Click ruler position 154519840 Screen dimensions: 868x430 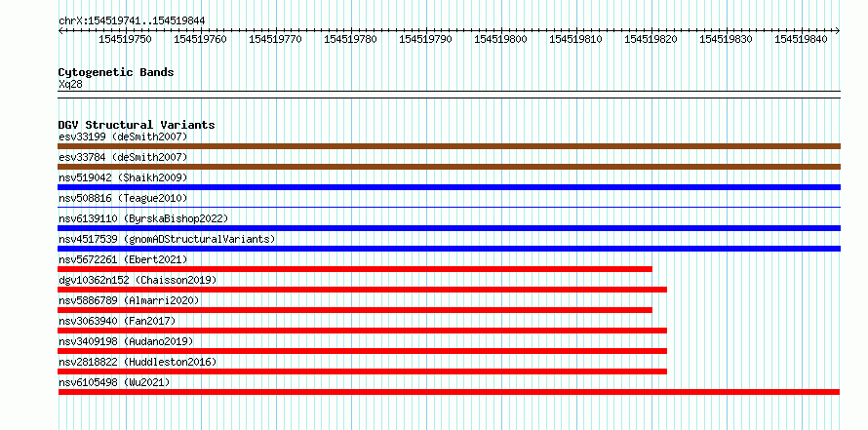(x=801, y=39)
